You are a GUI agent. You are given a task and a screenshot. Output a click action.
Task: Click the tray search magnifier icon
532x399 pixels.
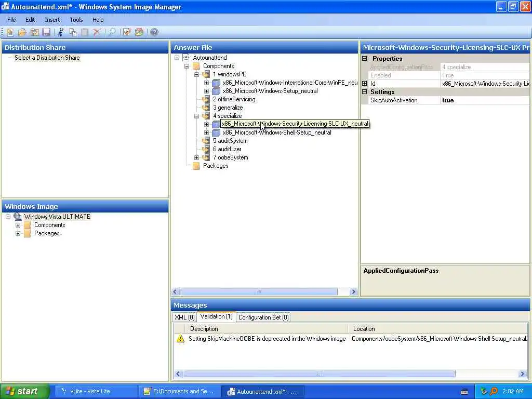click(x=494, y=392)
